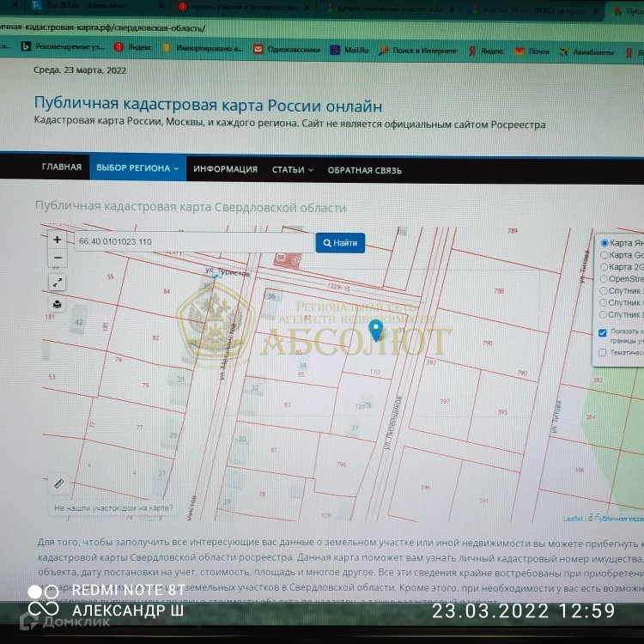Uncheck the Показать границы checkbox
644x644 pixels.
(x=602, y=332)
